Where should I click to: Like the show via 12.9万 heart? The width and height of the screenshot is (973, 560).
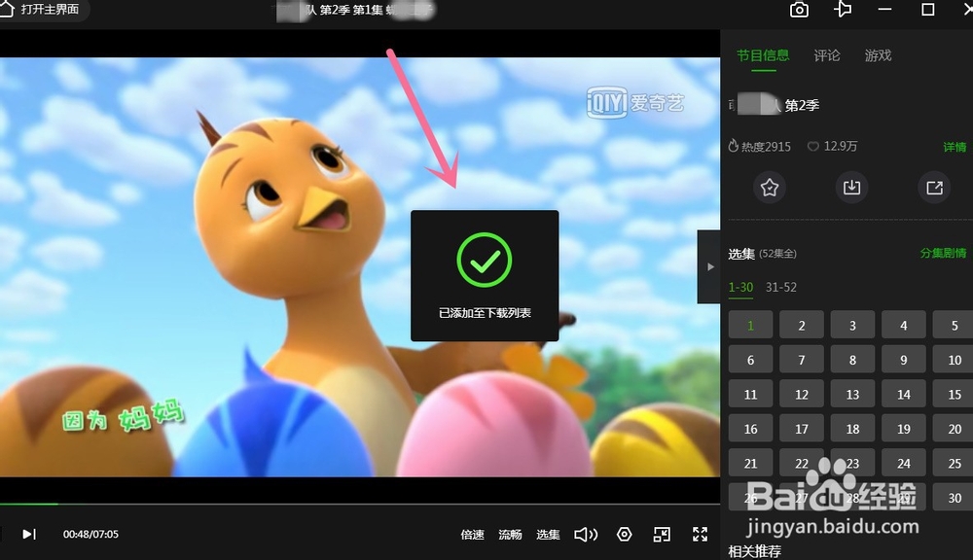click(832, 147)
